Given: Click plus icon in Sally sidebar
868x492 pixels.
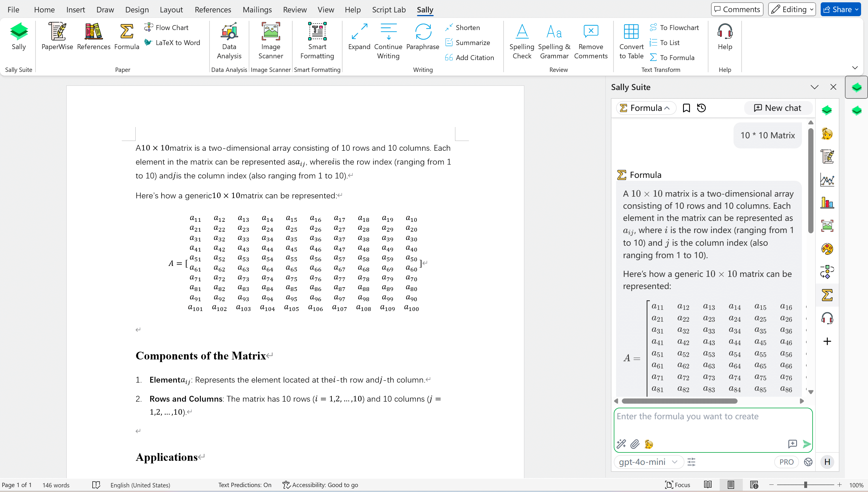Looking at the screenshot, I should pos(827,341).
